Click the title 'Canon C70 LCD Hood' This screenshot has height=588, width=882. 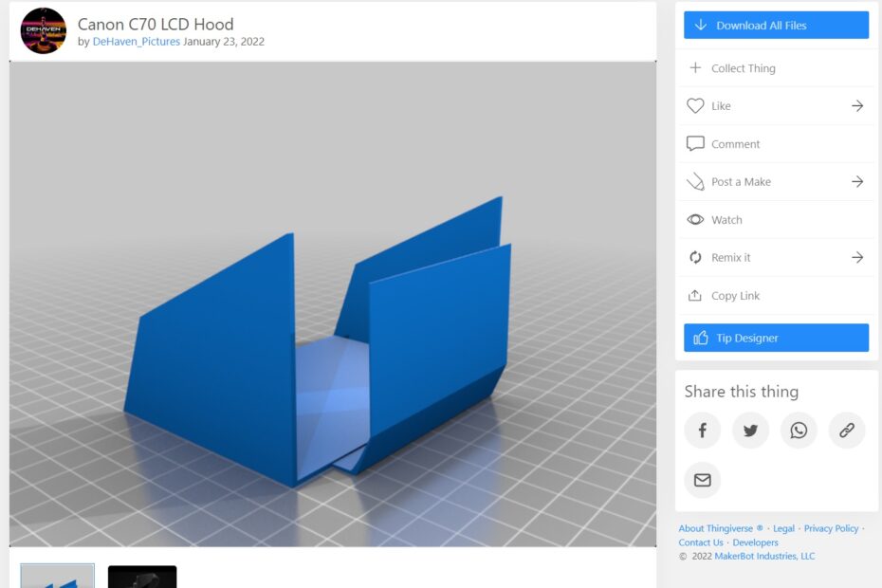(156, 25)
